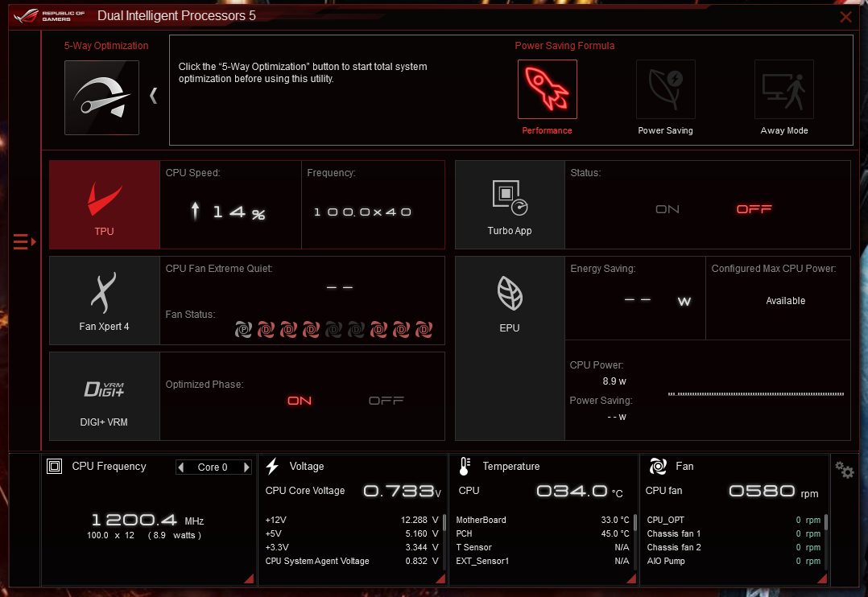Click the Fan monitor spinner icon
This screenshot has width=868, height=597.
(x=658, y=467)
